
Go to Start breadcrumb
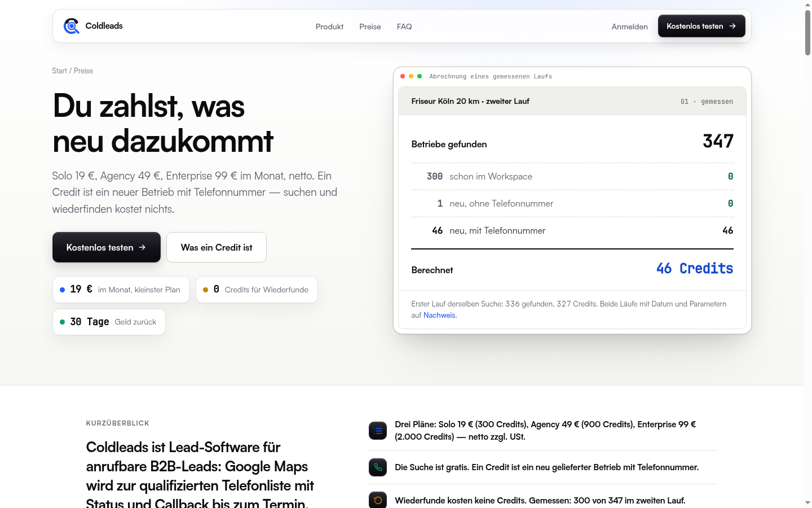point(59,71)
